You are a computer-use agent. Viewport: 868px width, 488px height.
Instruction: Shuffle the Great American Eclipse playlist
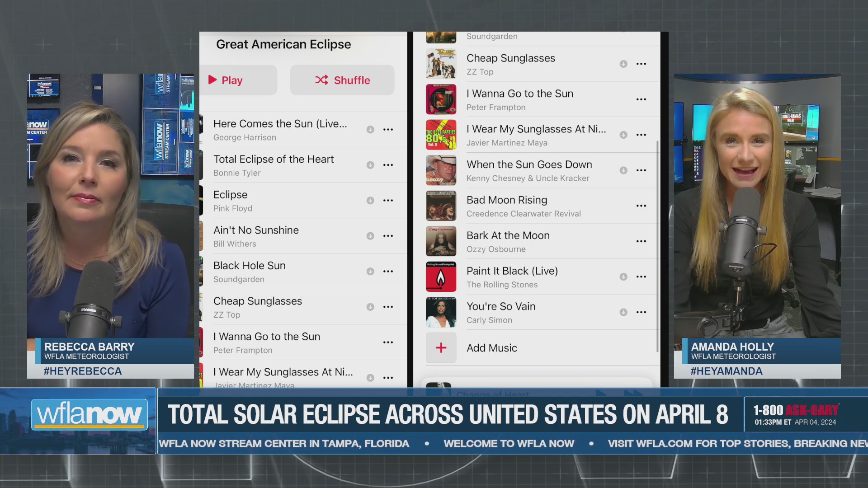[342, 80]
